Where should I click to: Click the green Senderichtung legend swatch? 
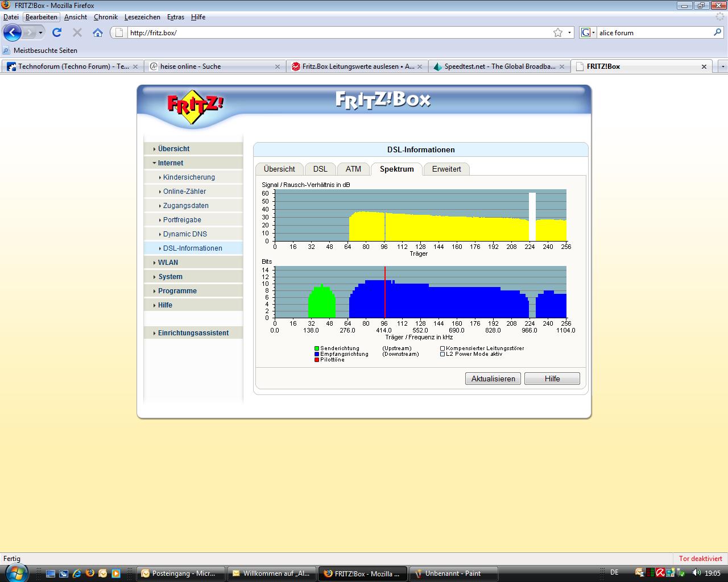pos(317,348)
